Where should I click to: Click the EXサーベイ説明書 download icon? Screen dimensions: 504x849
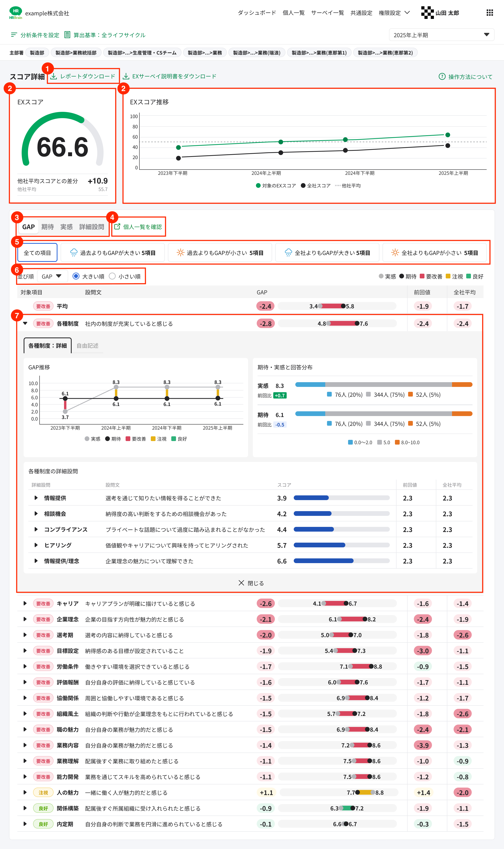coord(126,76)
